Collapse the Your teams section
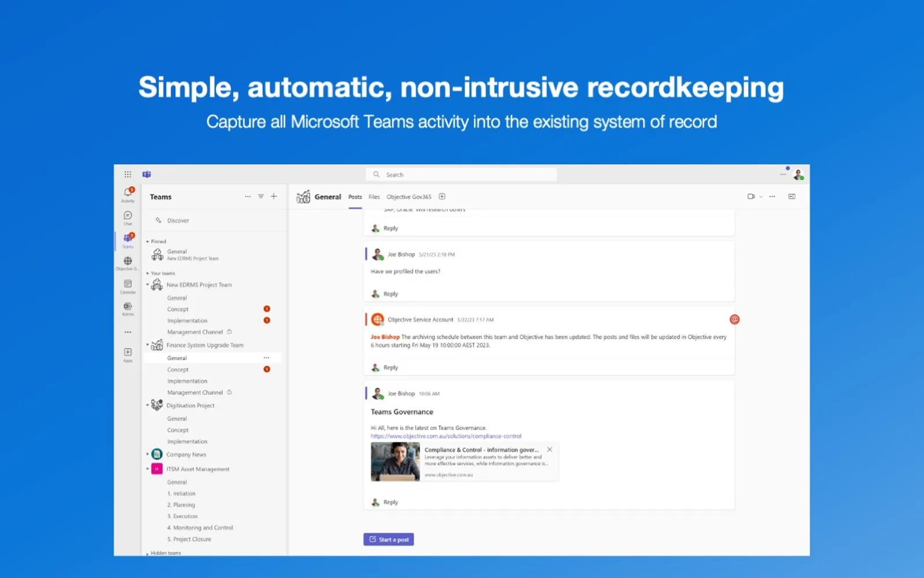 pos(147,273)
